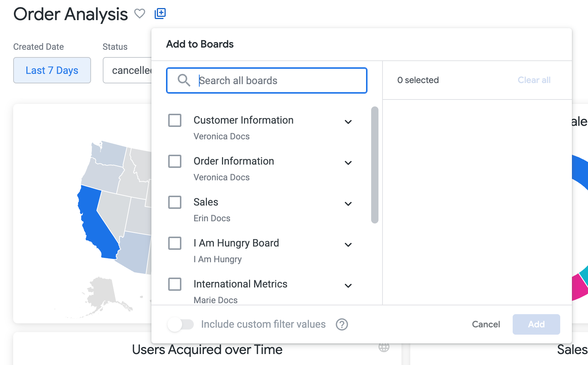The height and width of the screenshot is (365, 588).
Task: Click the favorite heart icon
Action: (140, 14)
